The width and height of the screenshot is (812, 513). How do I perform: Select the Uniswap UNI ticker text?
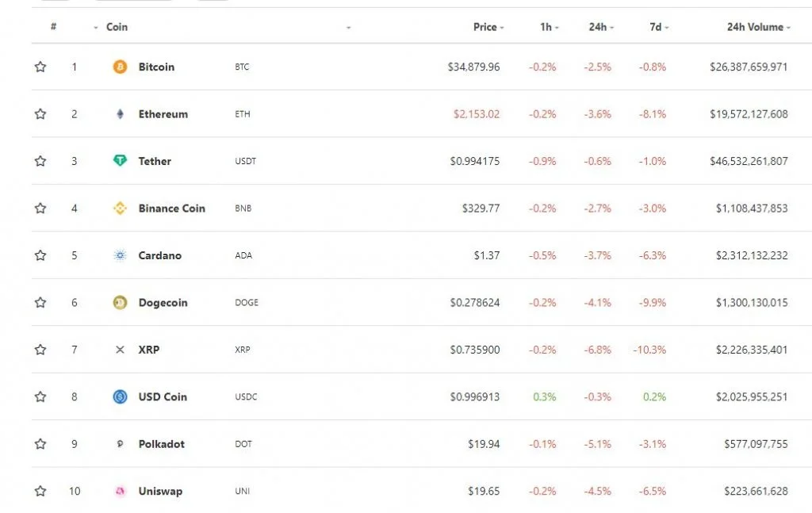tap(242, 491)
